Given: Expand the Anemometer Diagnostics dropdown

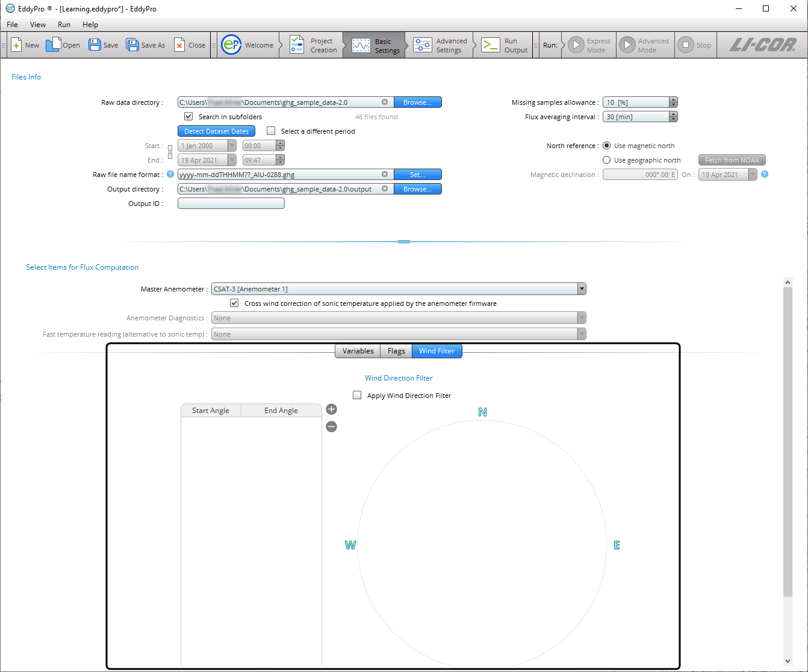Looking at the screenshot, I should pos(582,318).
